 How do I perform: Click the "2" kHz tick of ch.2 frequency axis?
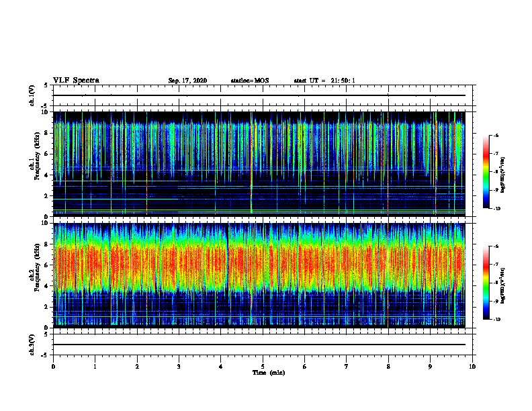tap(47, 307)
